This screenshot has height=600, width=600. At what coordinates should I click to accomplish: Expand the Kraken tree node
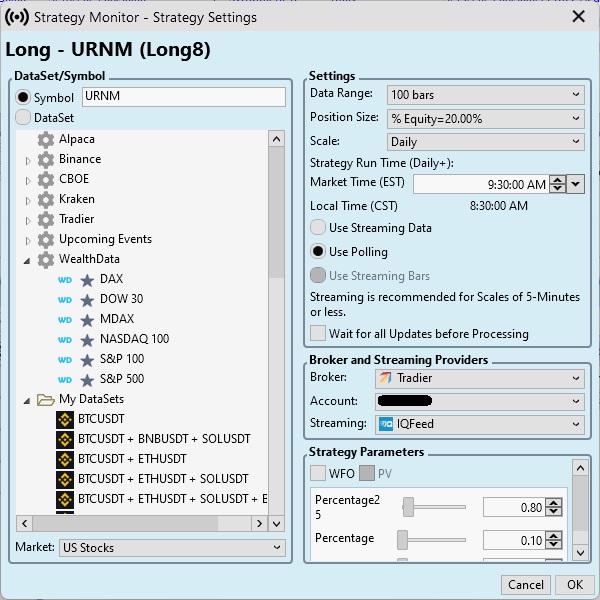(28, 201)
